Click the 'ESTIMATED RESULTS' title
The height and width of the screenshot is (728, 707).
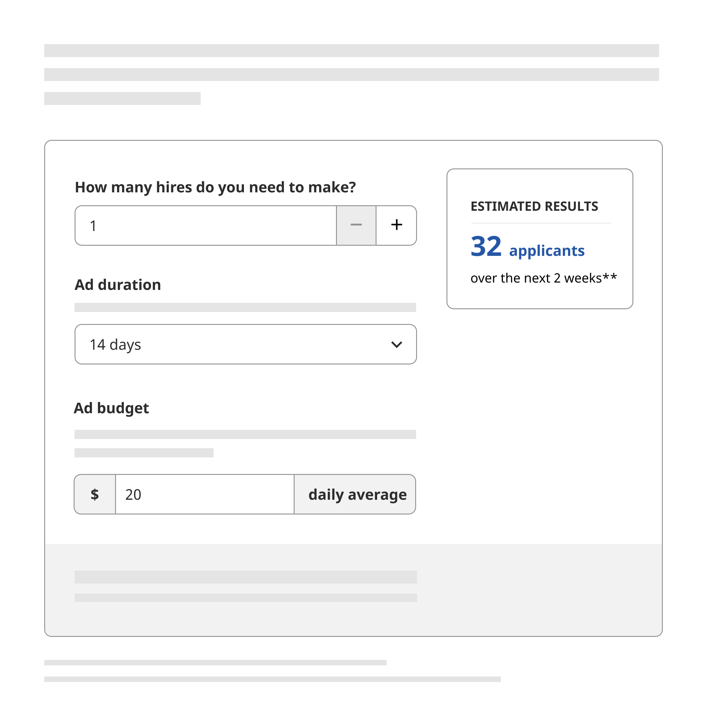click(534, 206)
